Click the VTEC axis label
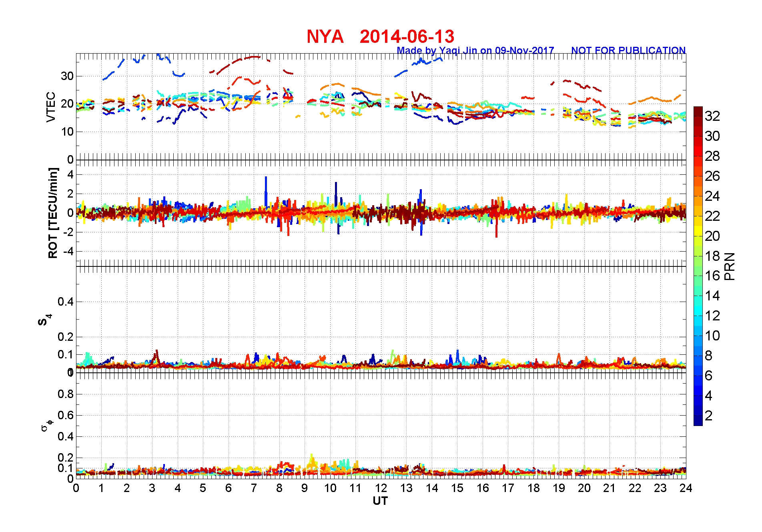This screenshot has width=762, height=532. pos(51,107)
